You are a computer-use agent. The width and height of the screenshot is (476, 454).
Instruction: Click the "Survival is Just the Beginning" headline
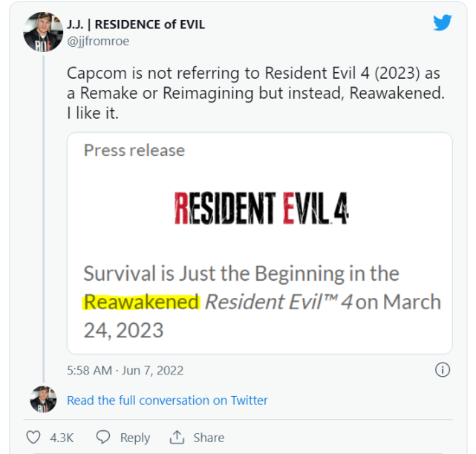click(241, 273)
